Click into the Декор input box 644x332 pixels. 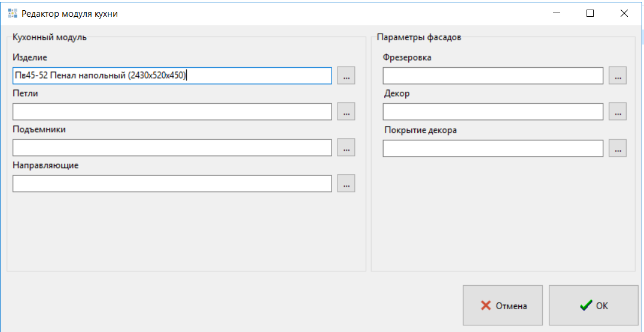click(x=493, y=111)
